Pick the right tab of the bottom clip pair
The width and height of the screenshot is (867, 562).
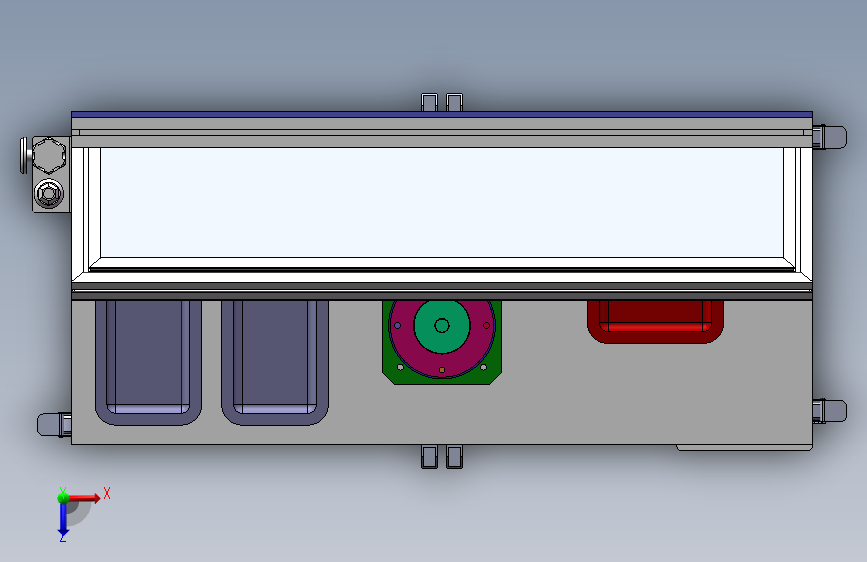click(x=454, y=457)
